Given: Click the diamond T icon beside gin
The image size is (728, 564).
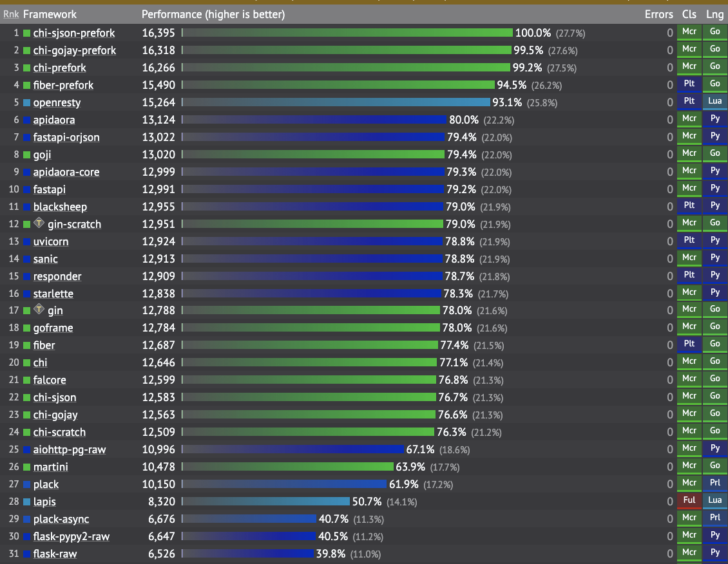Looking at the screenshot, I should pyautogui.click(x=39, y=310).
